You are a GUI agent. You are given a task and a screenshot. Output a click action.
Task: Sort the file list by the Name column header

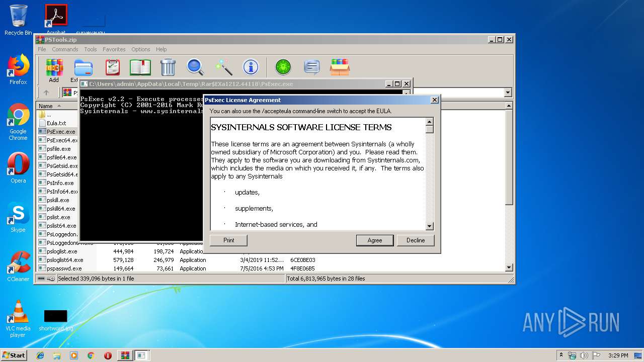58,106
